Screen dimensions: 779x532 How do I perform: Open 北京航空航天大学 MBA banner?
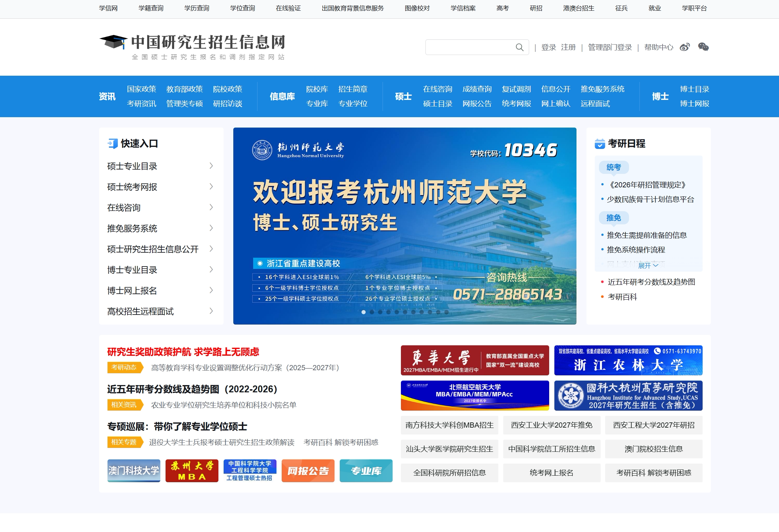click(x=475, y=395)
